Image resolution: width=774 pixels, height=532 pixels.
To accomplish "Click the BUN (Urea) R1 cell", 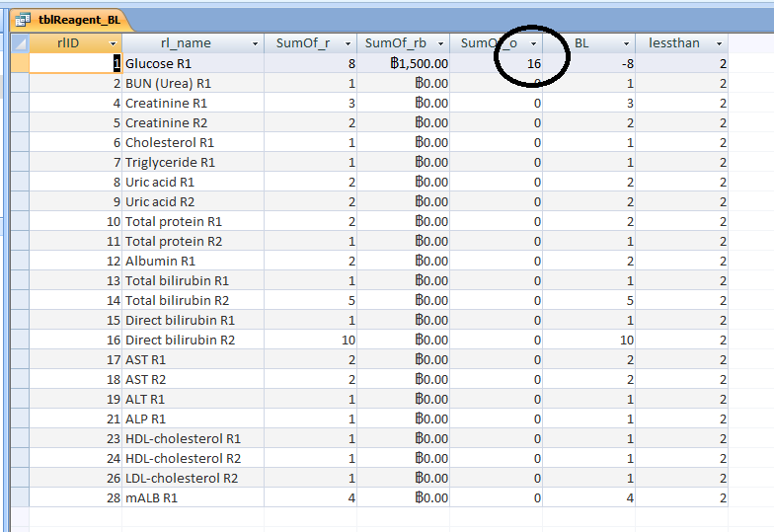I will [x=193, y=83].
